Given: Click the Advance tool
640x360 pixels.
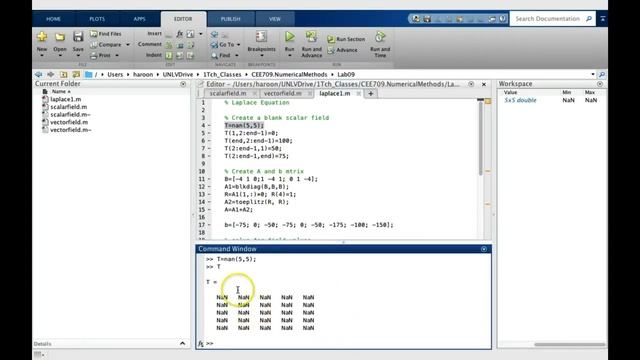Looking at the screenshot, I should tap(342, 50).
